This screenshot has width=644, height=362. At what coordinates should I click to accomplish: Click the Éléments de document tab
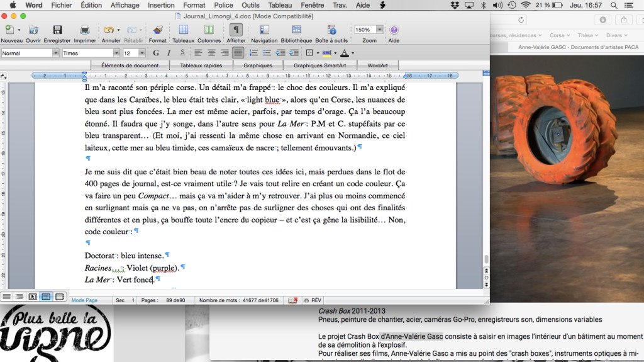point(130,65)
